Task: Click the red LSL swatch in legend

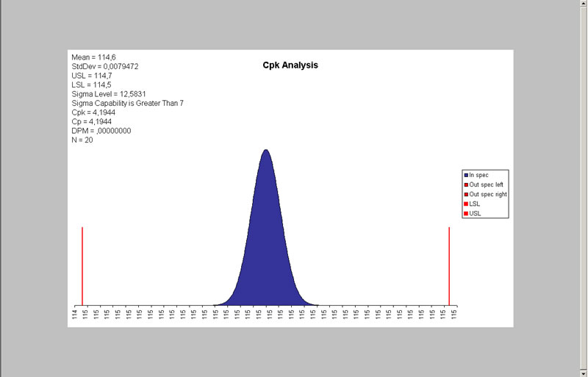Action: coord(466,204)
